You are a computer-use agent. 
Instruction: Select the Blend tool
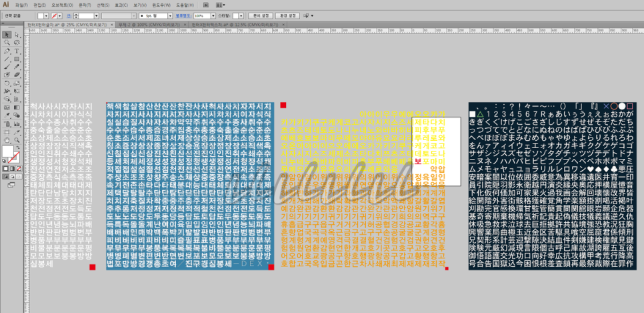(17, 115)
